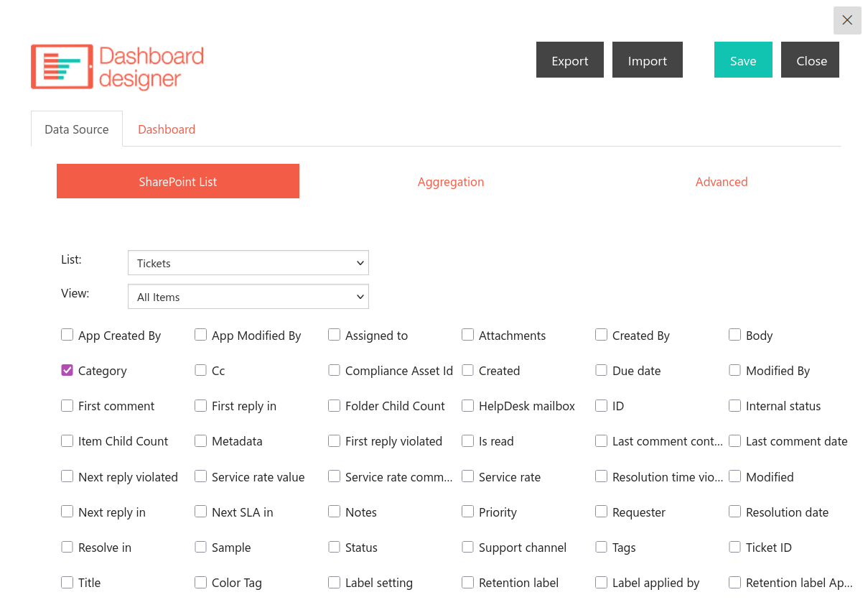Viewport: 868px width, 605px height.
Task: Open the Aggregation section
Action: pos(451,182)
